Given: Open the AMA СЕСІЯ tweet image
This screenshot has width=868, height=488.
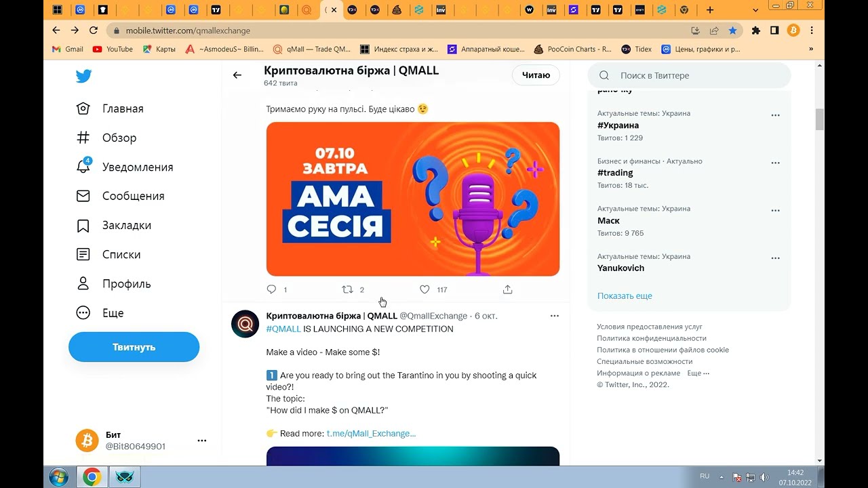Looking at the screenshot, I should (x=413, y=199).
